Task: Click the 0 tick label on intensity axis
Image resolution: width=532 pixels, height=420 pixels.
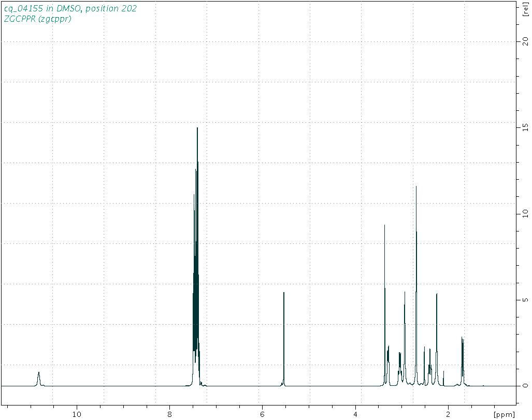Action: (525, 386)
